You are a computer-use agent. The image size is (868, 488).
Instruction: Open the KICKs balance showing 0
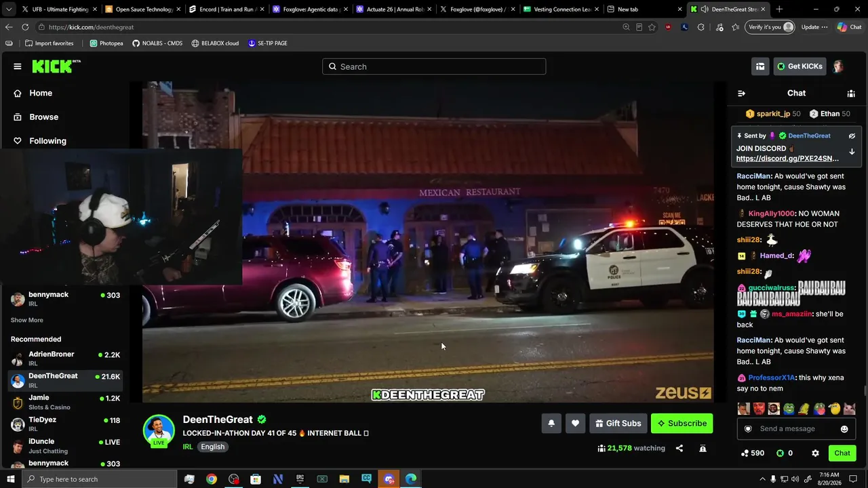coord(785,453)
